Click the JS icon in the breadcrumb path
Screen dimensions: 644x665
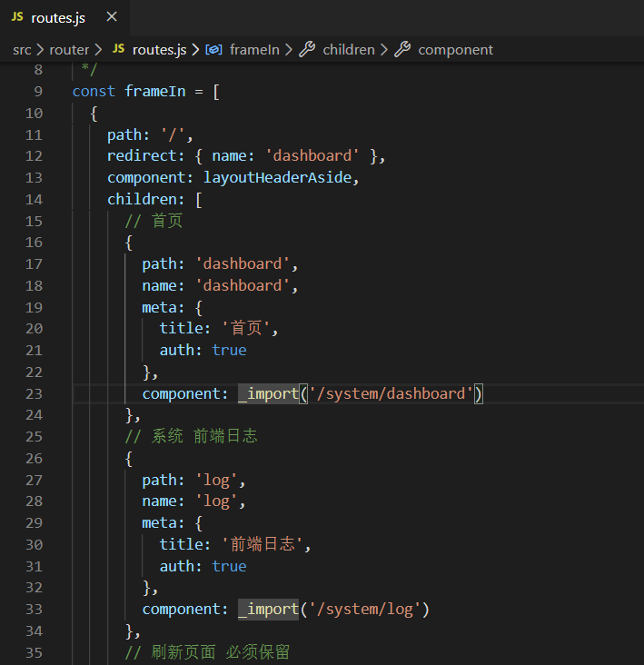coord(118,50)
